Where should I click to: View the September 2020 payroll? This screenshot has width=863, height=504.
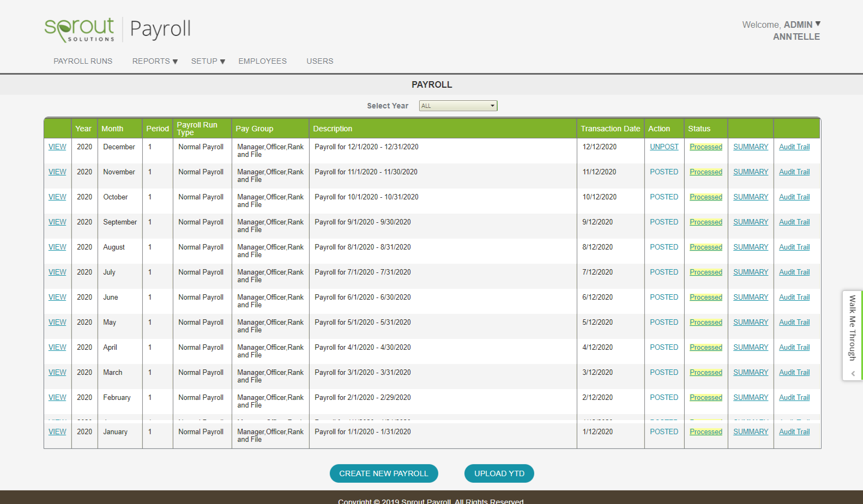click(57, 222)
